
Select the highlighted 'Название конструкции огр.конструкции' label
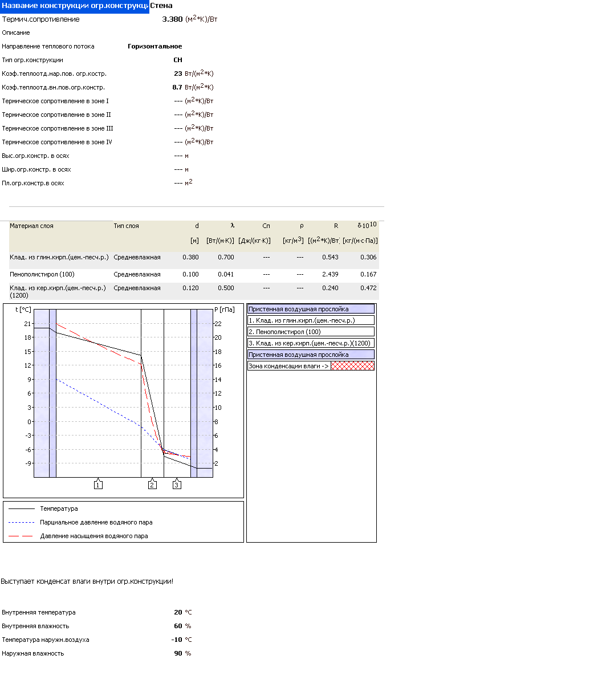[75, 6]
